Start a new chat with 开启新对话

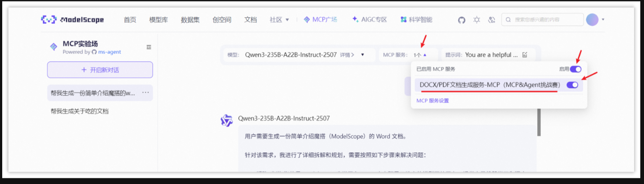tap(100, 70)
